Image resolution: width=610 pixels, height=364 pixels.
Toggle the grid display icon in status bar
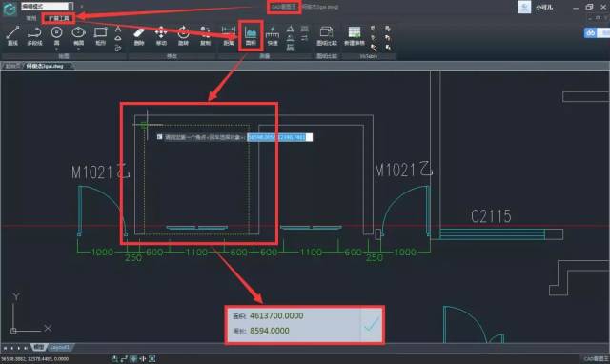(x=133, y=358)
